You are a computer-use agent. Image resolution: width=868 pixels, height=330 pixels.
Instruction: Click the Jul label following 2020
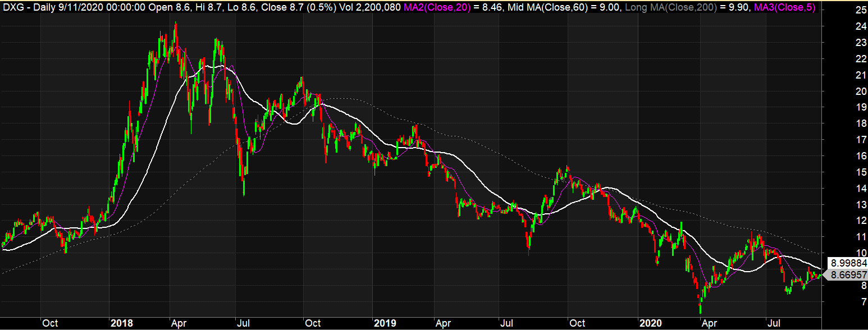pyautogui.click(x=775, y=323)
